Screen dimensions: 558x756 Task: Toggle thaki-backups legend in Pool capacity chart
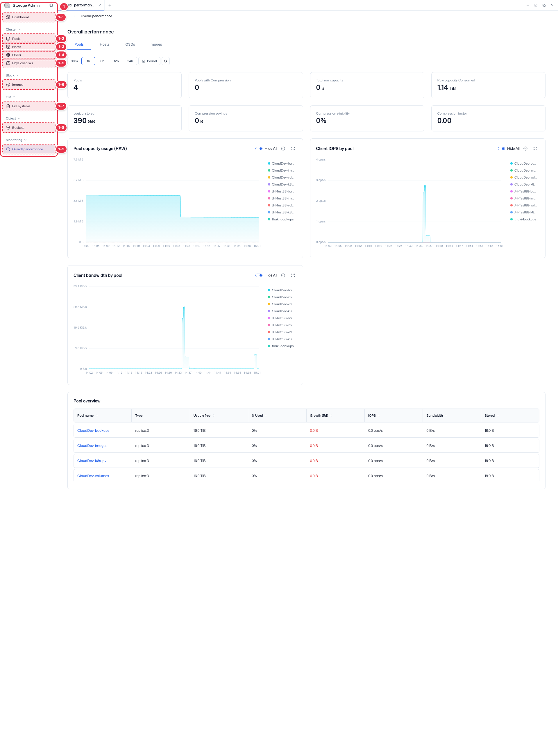click(x=281, y=219)
